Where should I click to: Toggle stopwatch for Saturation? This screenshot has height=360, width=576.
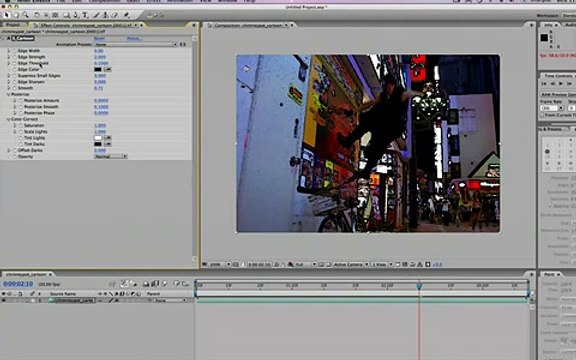(x=21, y=126)
